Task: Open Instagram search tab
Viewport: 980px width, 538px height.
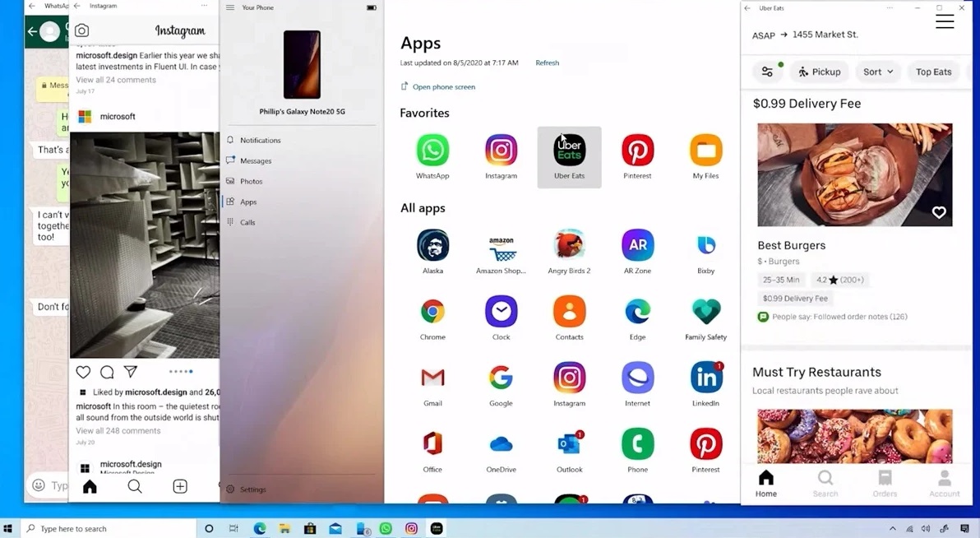Action: click(x=135, y=486)
